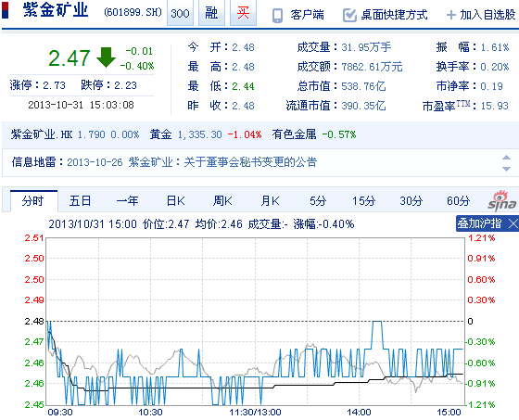The width and height of the screenshot is (519, 420).
Task: Click the Sina logo icon
Action: (x=502, y=201)
